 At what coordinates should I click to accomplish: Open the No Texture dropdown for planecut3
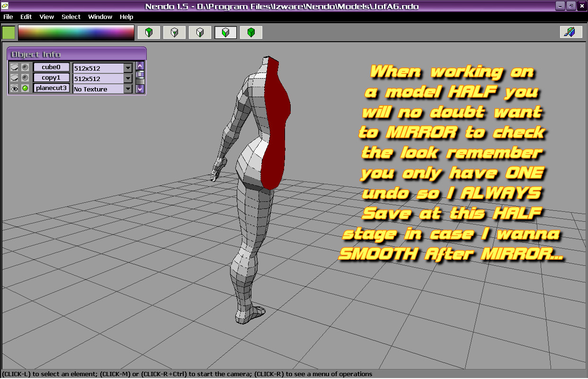point(128,89)
